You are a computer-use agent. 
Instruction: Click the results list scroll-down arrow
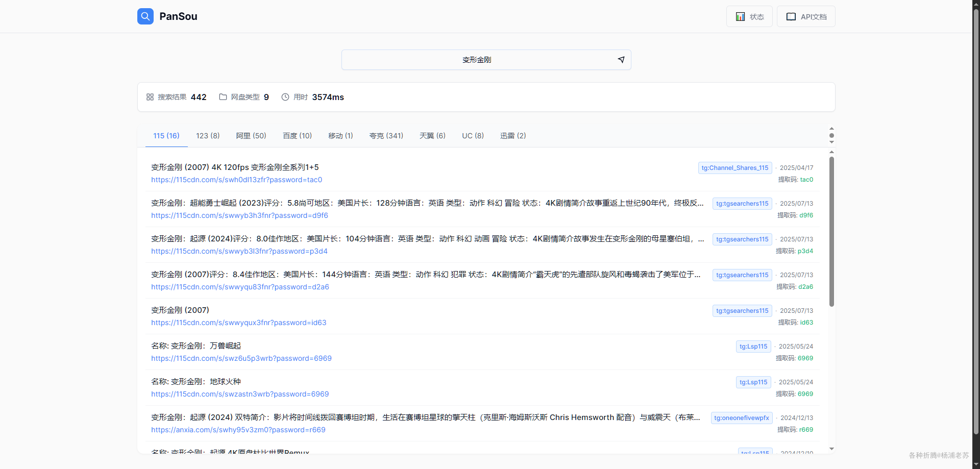point(831,449)
